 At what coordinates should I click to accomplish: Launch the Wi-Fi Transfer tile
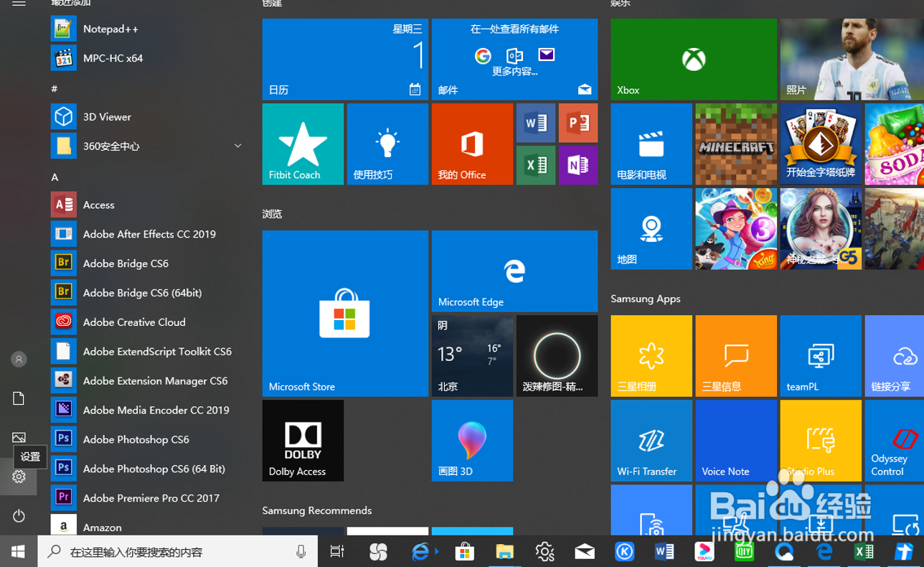pyautogui.click(x=651, y=440)
